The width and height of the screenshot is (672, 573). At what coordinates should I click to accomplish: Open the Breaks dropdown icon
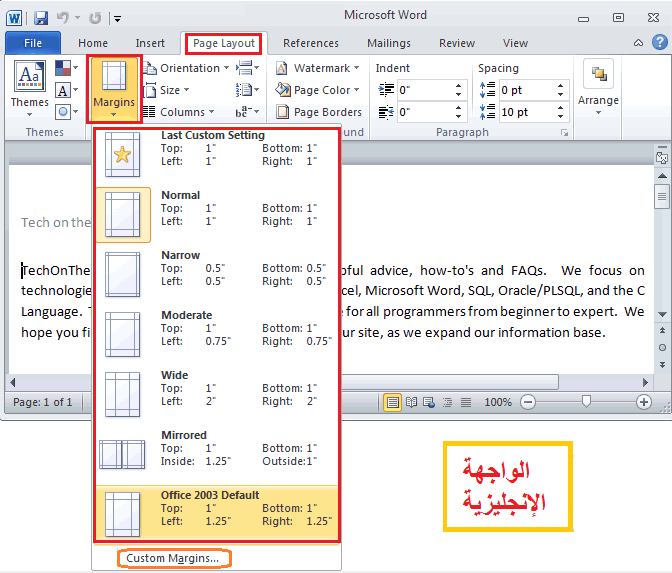tap(247, 68)
